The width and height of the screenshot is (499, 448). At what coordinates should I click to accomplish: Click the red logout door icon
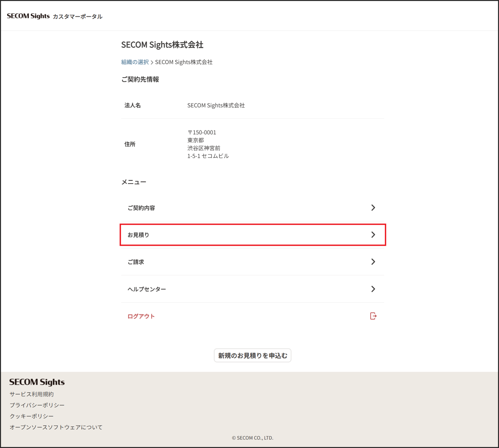pyautogui.click(x=373, y=316)
